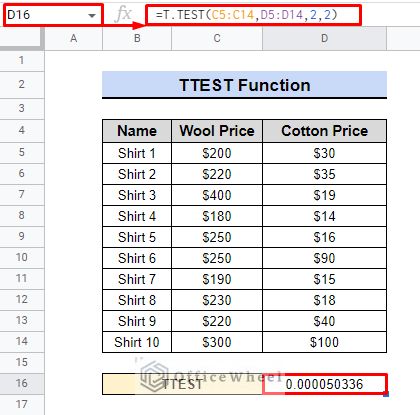
Task: Click the $100 cotton price cell
Action: point(325,342)
